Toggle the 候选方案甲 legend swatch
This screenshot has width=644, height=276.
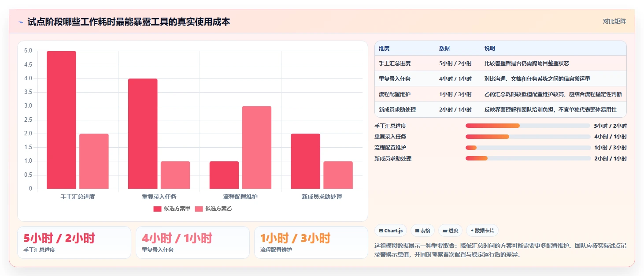(x=157, y=209)
